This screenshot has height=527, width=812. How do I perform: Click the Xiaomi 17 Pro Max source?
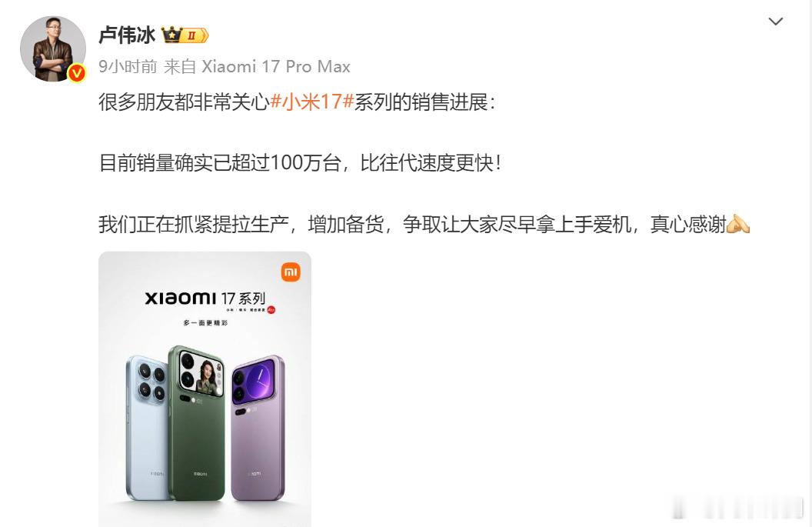click(275, 66)
